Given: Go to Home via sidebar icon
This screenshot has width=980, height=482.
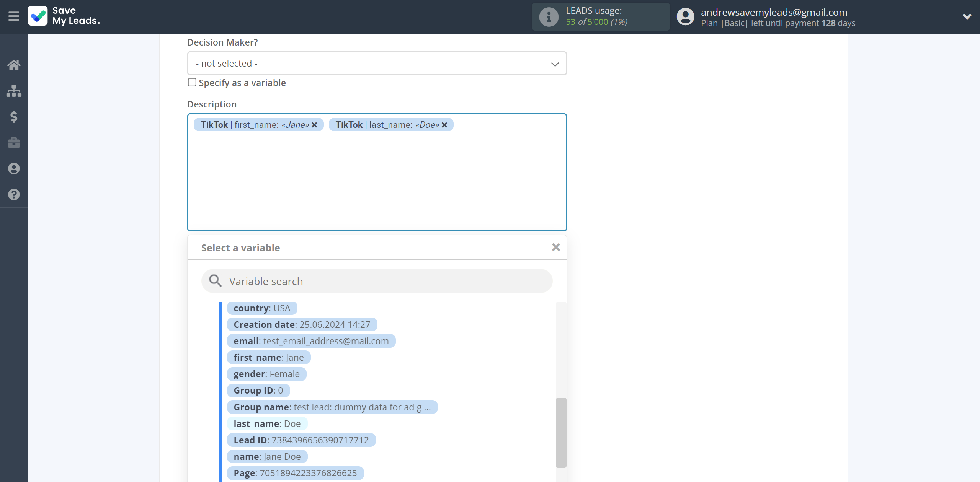Looking at the screenshot, I should click(x=14, y=65).
